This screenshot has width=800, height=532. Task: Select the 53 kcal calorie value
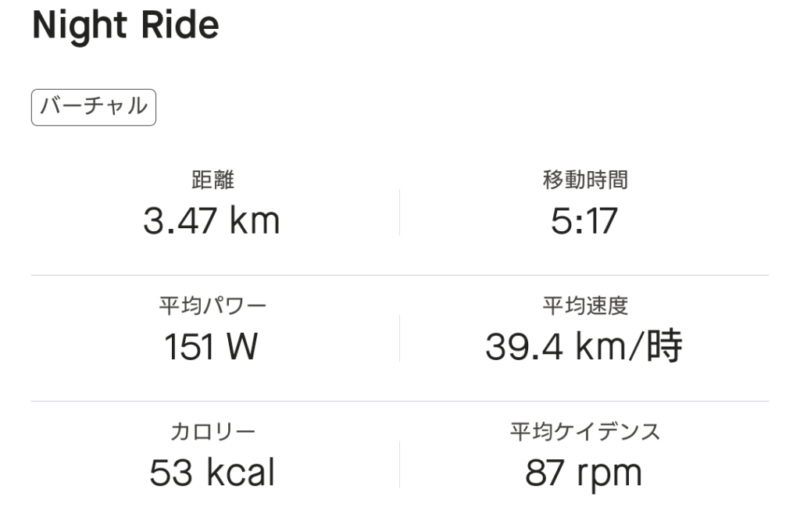click(x=212, y=473)
